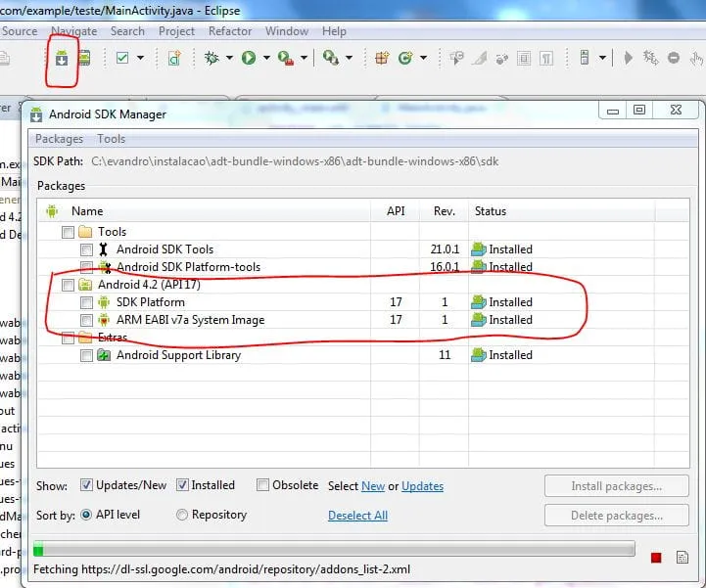This screenshot has width=706, height=588.
Task: Click the Deselect All link
Action: [358, 516]
